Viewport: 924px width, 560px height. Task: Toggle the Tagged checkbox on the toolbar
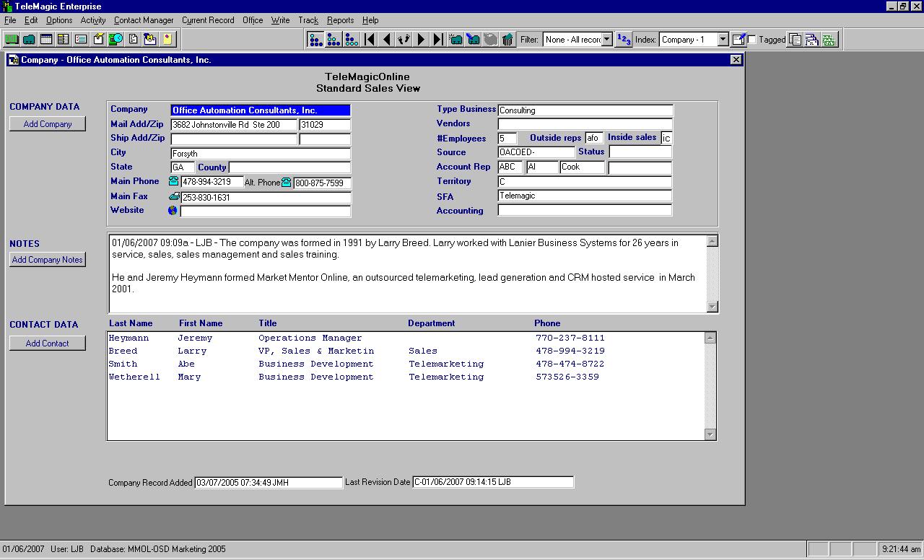pyautogui.click(x=752, y=40)
